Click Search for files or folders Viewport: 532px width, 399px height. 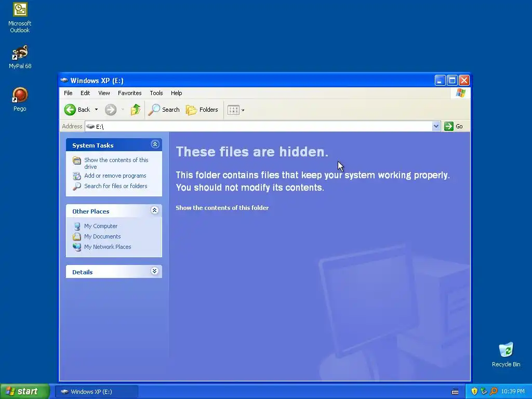(x=116, y=186)
